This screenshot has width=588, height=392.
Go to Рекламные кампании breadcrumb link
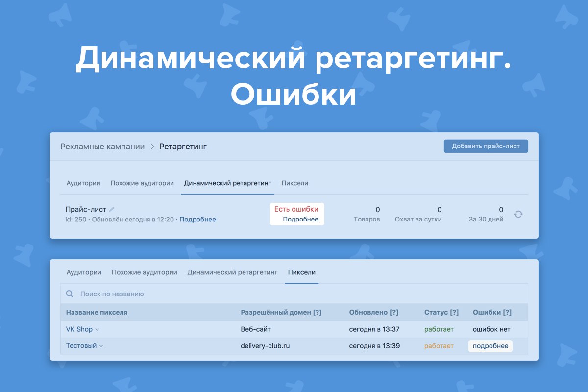102,147
